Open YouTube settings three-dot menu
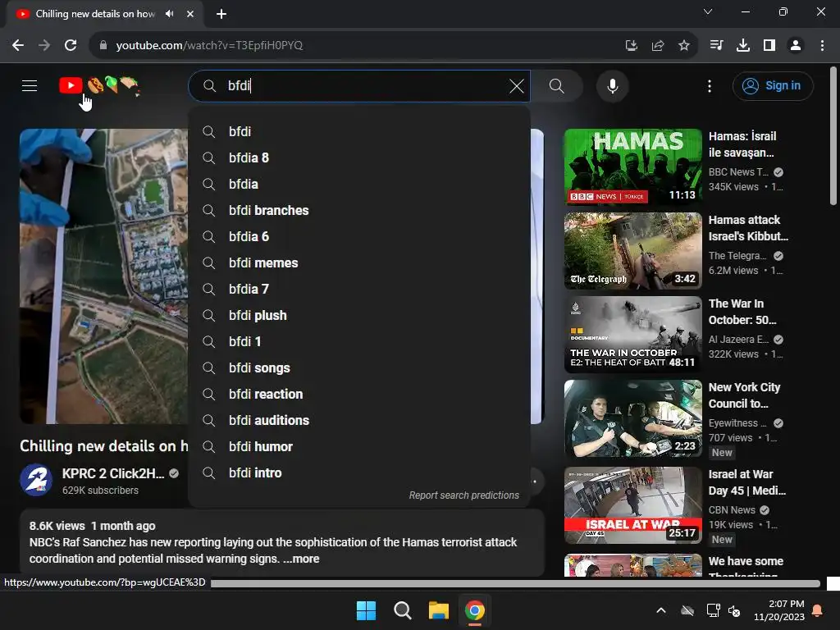840x630 pixels. pos(710,85)
